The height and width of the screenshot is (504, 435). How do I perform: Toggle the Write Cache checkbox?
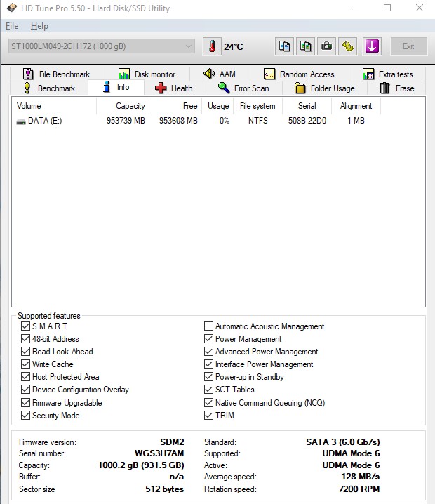pyautogui.click(x=25, y=364)
